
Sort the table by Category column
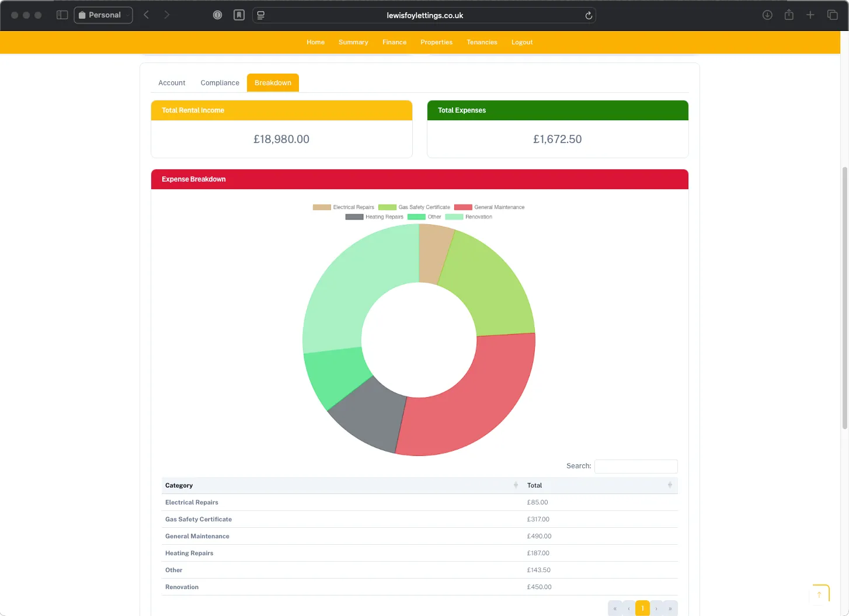point(179,485)
